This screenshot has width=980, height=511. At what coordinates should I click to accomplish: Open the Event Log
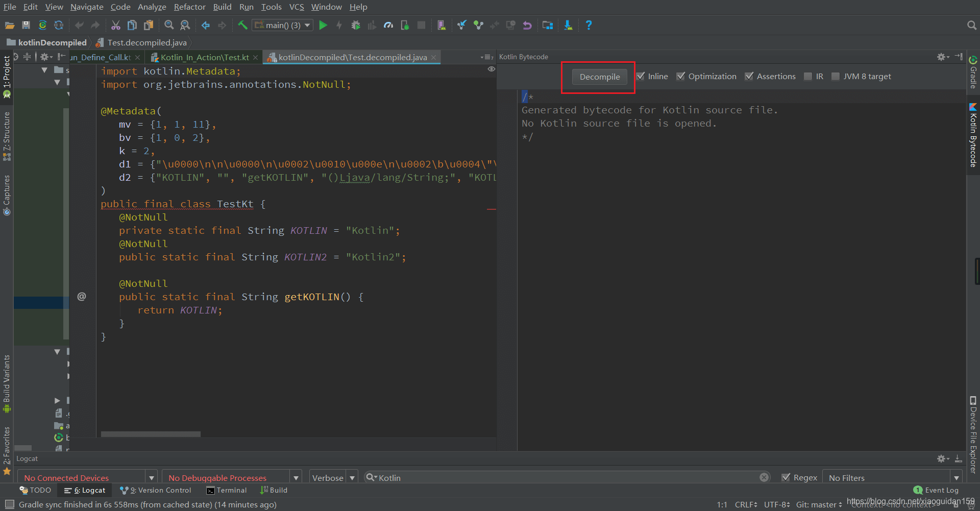coord(936,490)
